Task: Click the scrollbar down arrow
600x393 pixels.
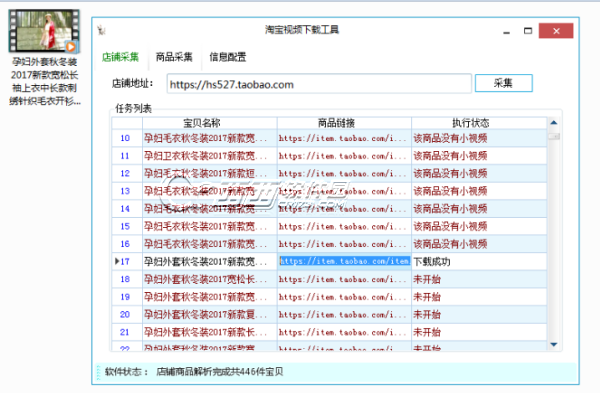Action: click(554, 344)
